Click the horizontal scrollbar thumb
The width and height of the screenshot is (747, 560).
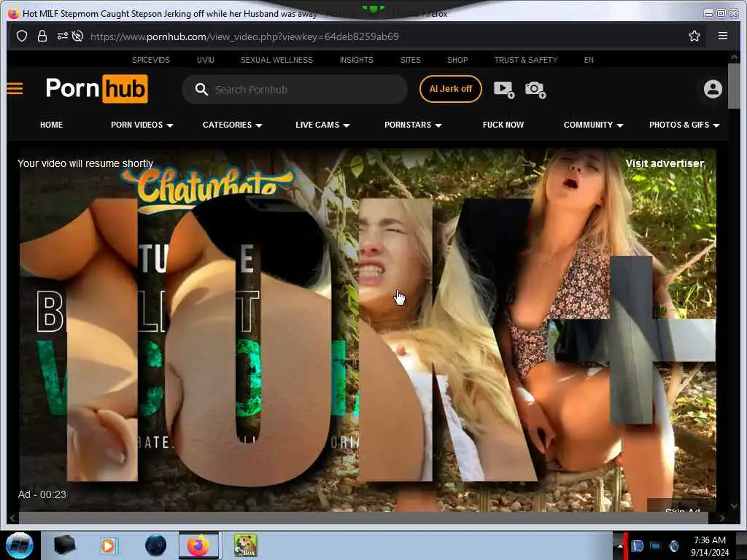pyautogui.click(x=363, y=518)
